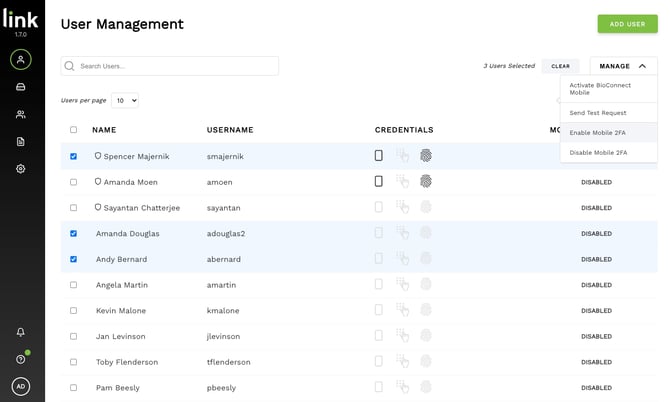This screenshot has height=402, width=670.
Task: Open the user groups sidebar icon
Action: [x=21, y=115]
